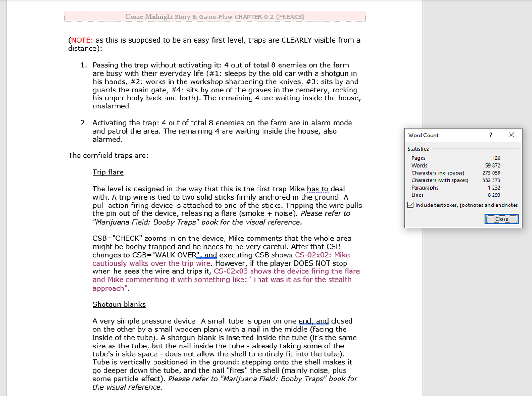Click the grammar-flagged words "has to"
The height and width of the screenshot is (396, 532).
pyautogui.click(x=318, y=189)
